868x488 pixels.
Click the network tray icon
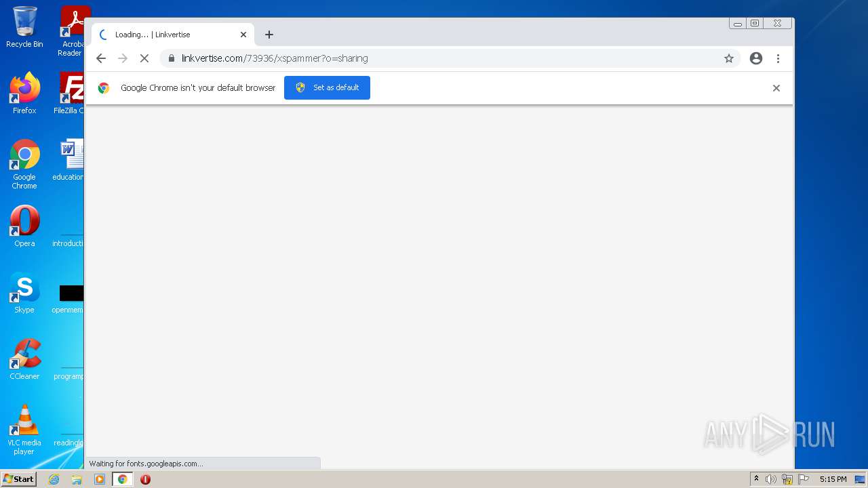(787, 479)
